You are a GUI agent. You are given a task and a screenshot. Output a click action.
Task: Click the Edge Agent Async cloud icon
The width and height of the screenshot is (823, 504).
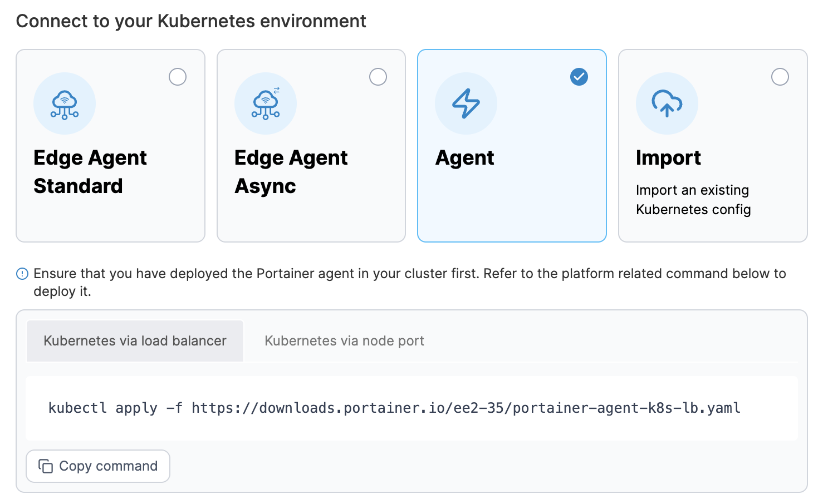pyautogui.click(x=266, y=103)
